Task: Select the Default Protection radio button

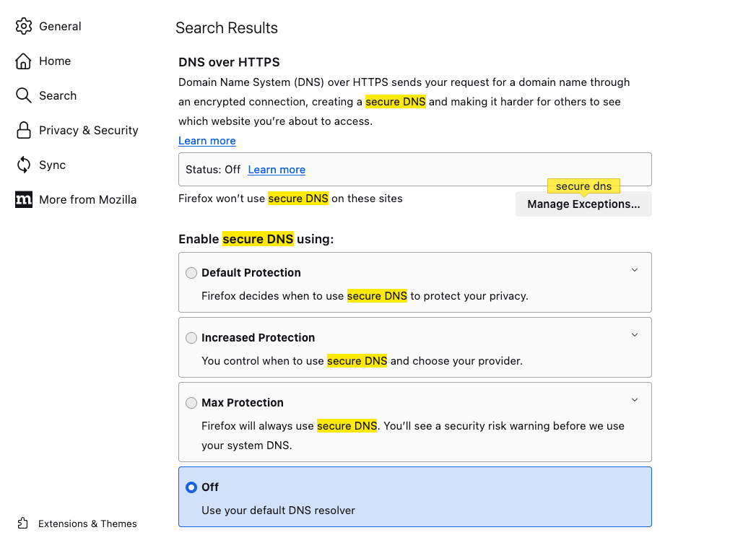Action: pos(191,273)
